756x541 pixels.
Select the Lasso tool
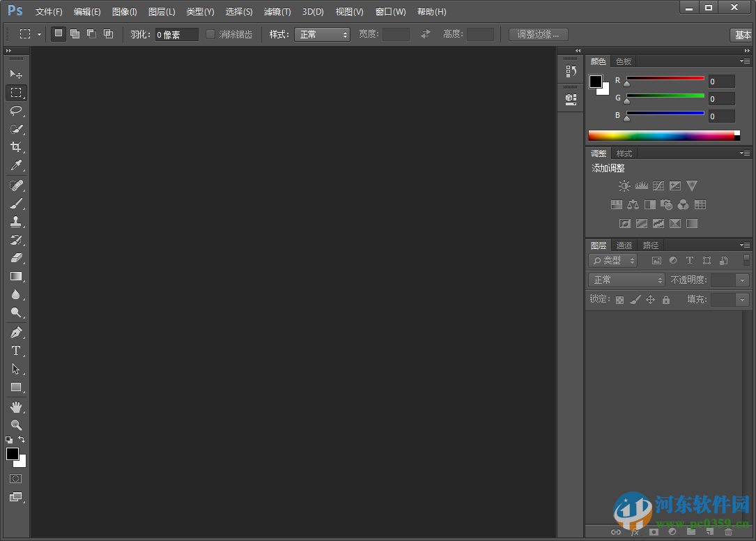pyautogui.click(x=16, y=111)
